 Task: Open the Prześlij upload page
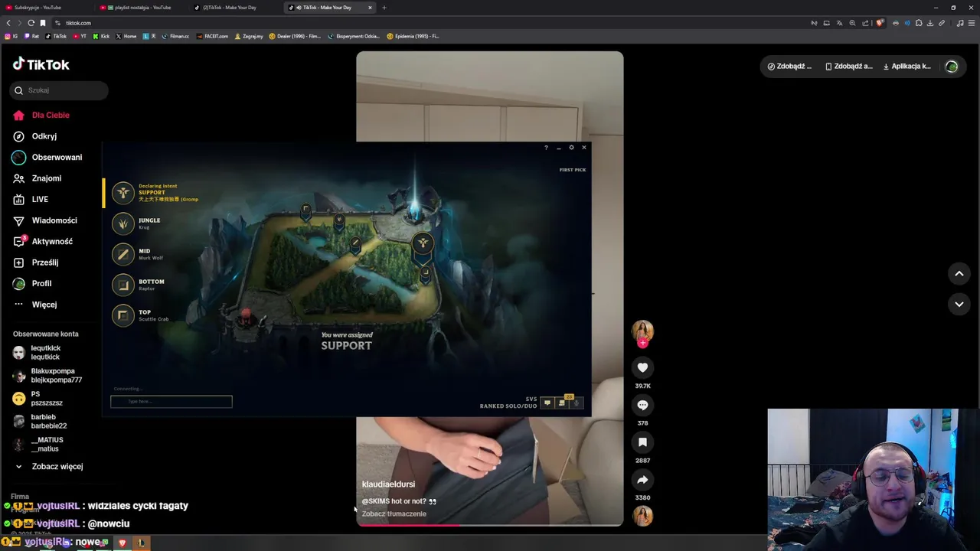(x=36, y=262)
